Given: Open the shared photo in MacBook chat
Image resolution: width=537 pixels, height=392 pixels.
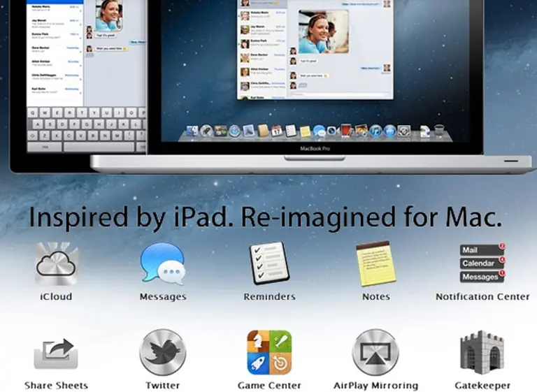Looking at the screenshot, I should coord(323,31).
